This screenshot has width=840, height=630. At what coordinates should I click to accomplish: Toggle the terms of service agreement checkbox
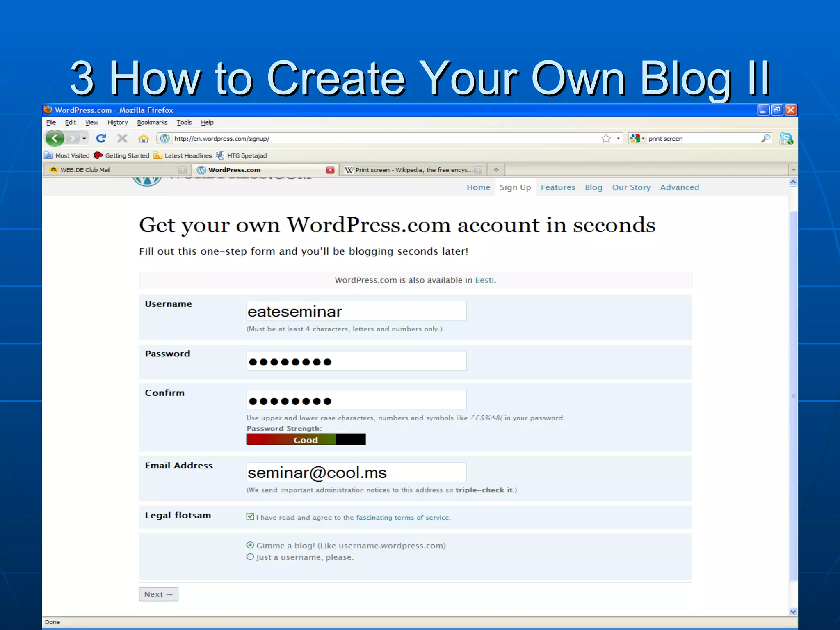(250, 516)
